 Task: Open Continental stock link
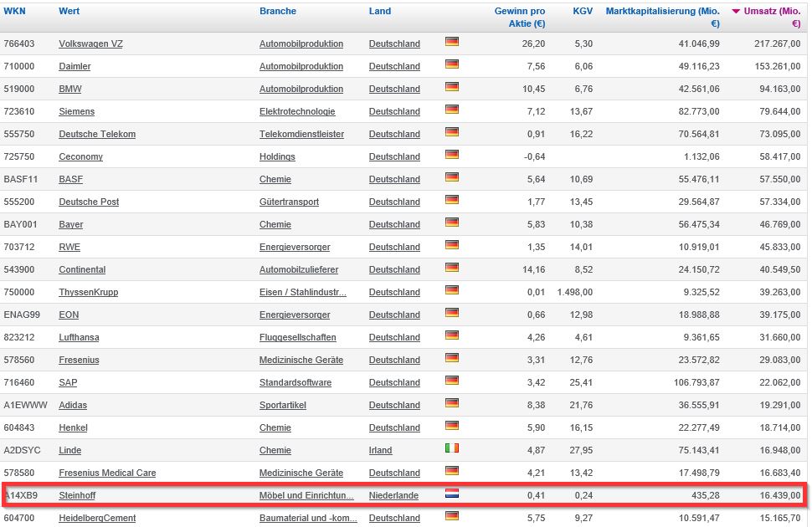[x=82, y=269]
